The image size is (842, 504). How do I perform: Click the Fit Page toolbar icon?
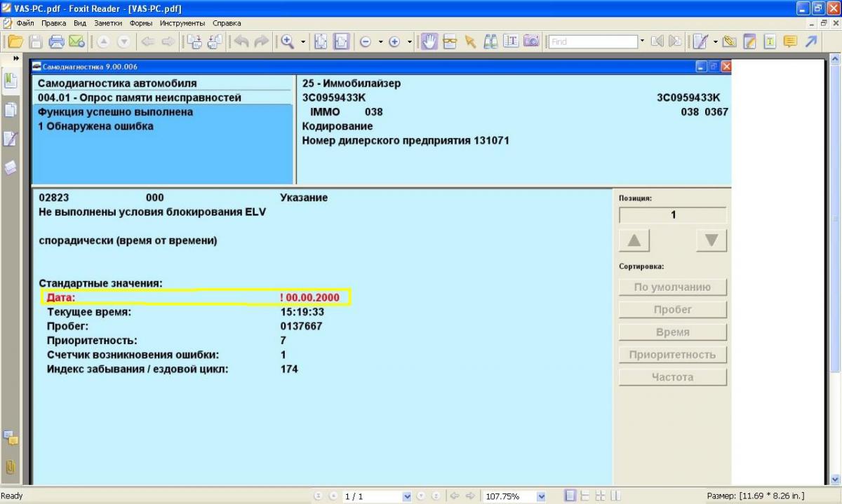coord(321,41)
